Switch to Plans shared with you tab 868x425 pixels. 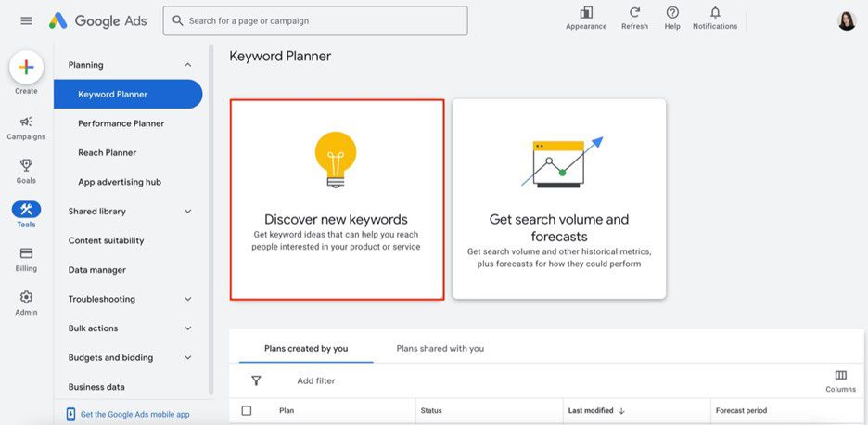[x=440, y=349]
